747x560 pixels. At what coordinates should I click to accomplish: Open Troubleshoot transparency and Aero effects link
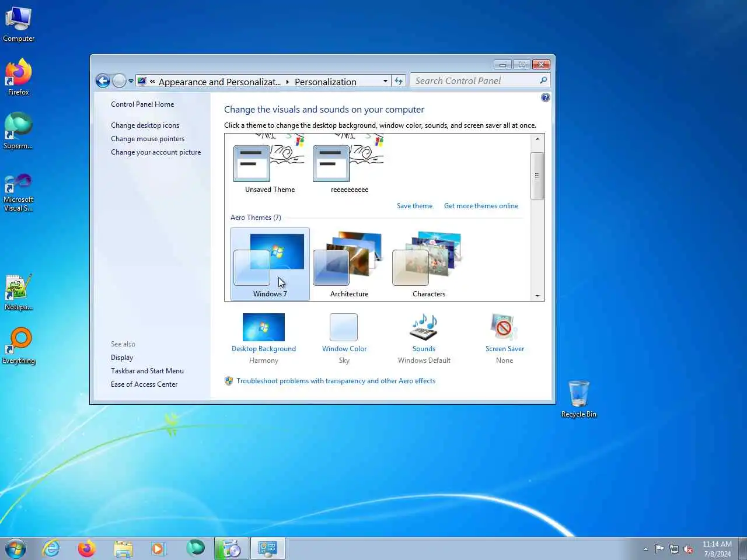click(336, 381)
